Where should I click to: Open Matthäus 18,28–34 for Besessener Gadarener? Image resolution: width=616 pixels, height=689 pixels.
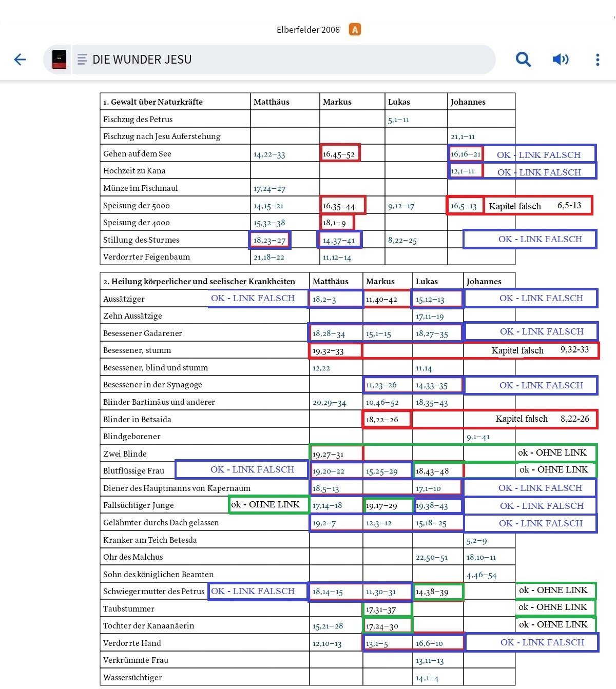tap(329, 334)
